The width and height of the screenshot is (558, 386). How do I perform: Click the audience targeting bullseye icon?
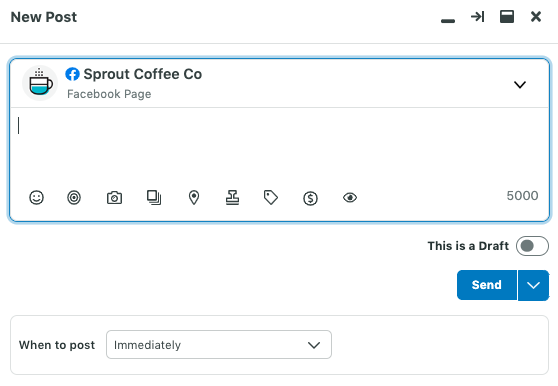[74, 197]
